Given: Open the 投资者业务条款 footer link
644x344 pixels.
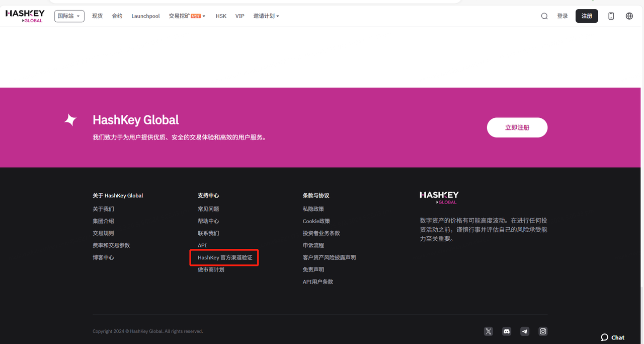Looking at the screenshot, I should click(321, 233).
